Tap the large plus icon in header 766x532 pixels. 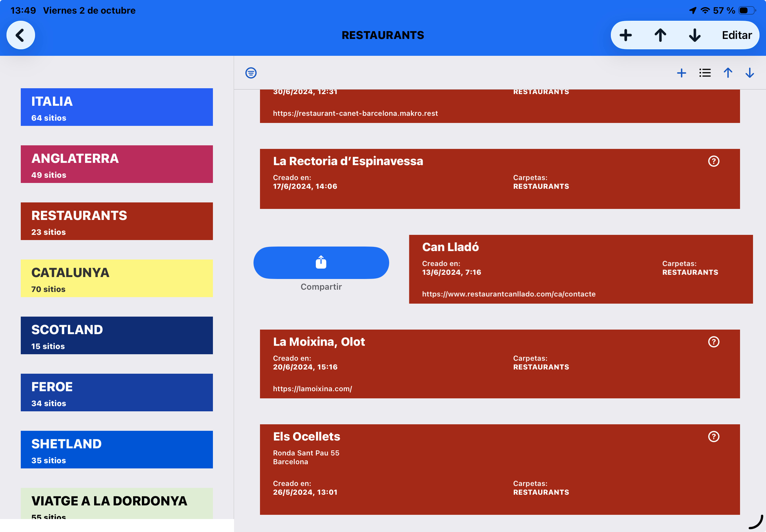tap(625, 35)
